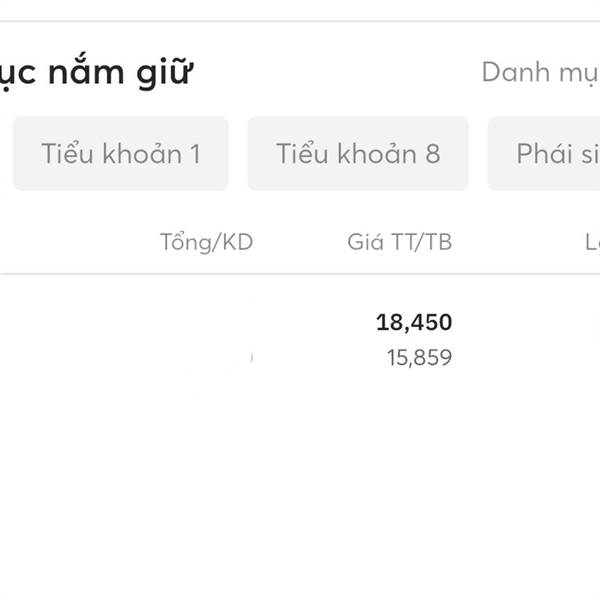Tap the Tổng/KD header label

pos(206,242)
